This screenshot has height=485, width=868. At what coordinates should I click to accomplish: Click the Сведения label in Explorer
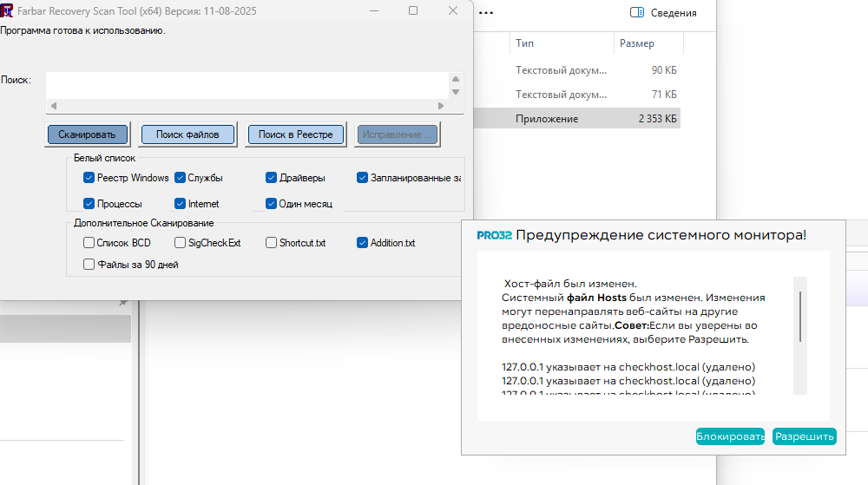[x=674, y=13]
